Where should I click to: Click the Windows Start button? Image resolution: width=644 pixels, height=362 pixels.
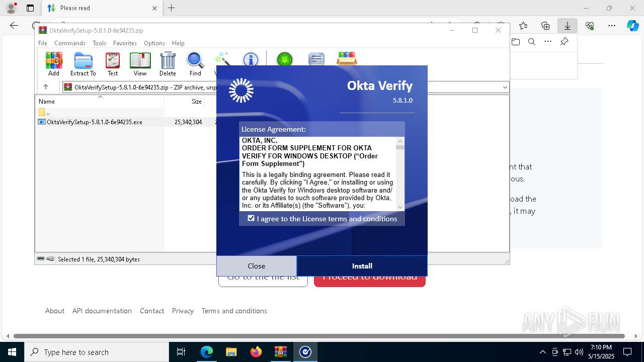point(12,352)
